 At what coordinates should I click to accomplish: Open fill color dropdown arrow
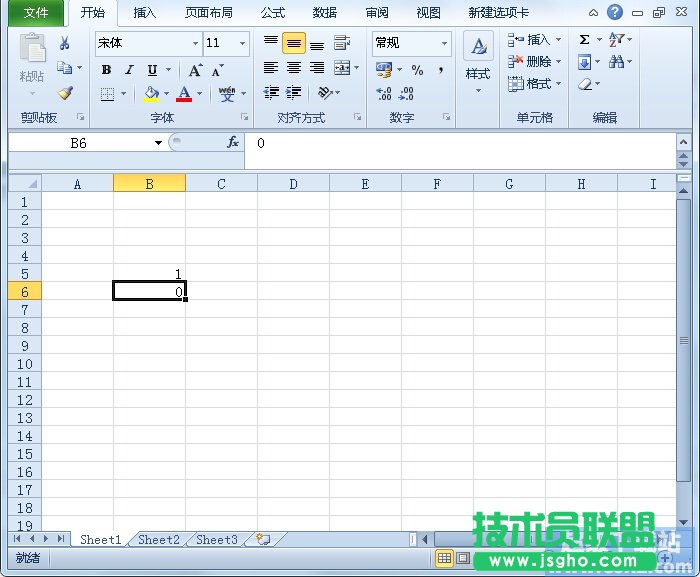(167, 94)
